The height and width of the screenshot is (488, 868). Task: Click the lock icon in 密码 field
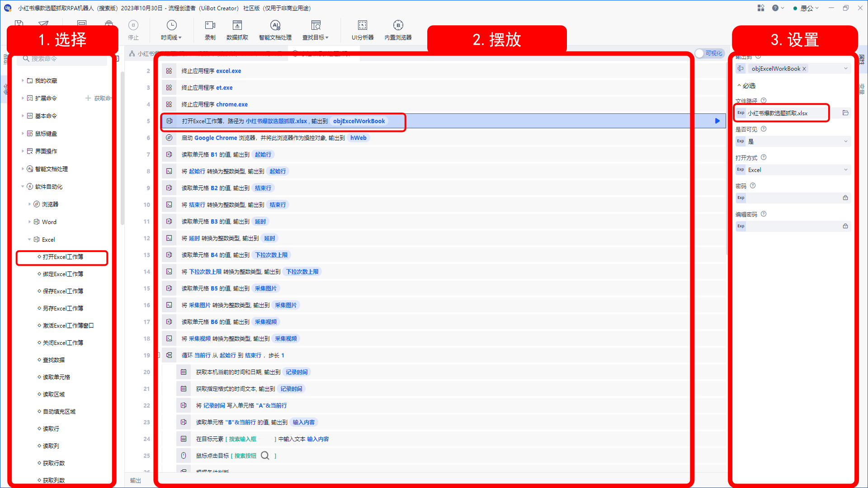[x=845, y=198]
